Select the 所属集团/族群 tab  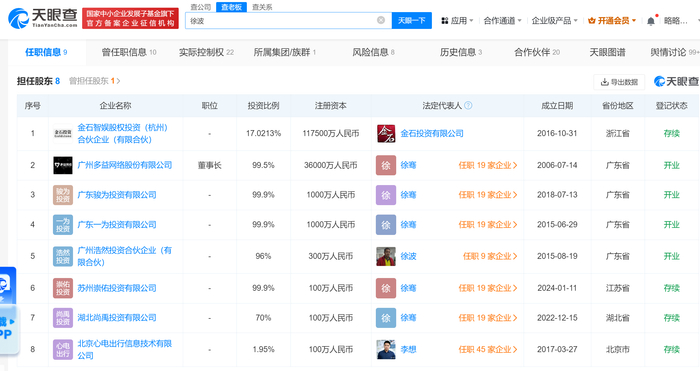coord(285,52)
